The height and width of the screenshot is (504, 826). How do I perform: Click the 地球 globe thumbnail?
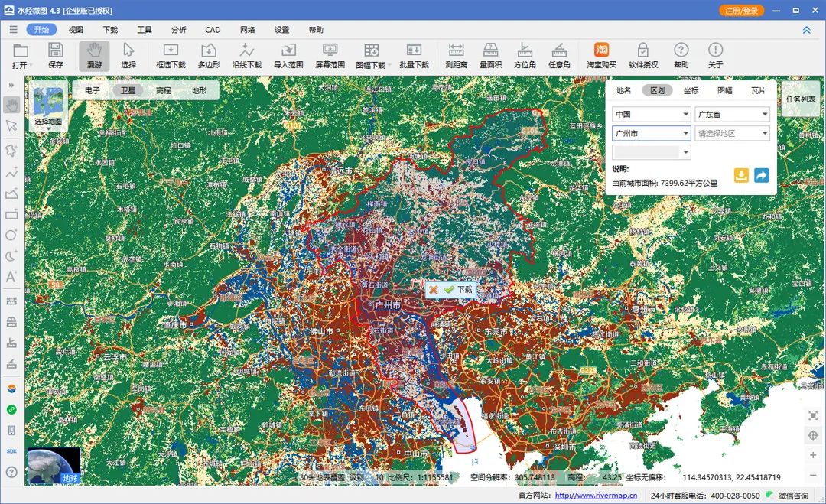(x=54, y=466)
